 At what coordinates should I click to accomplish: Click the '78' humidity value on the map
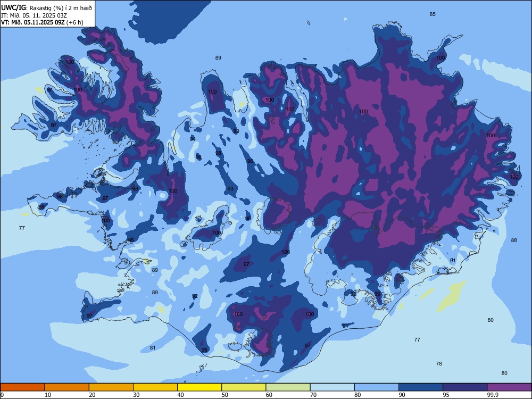439,364
